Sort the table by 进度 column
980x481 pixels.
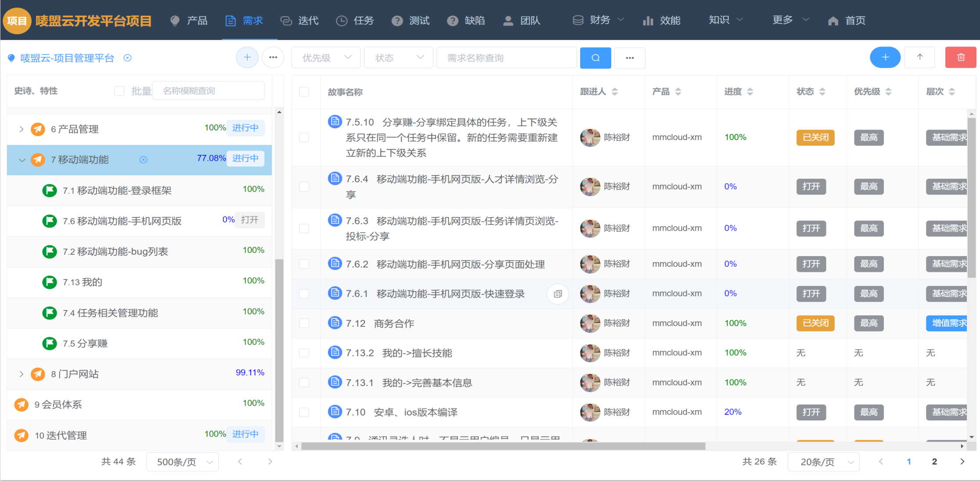coord(749,92)
